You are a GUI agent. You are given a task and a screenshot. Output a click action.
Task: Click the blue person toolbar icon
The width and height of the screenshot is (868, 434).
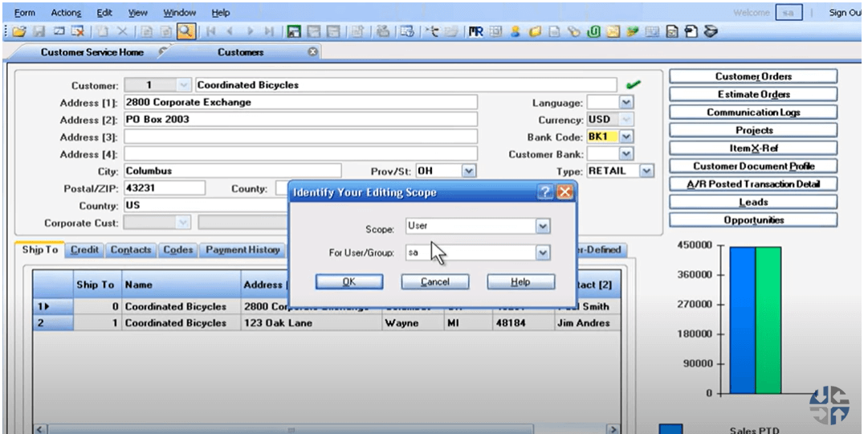(x=515, y=31)
